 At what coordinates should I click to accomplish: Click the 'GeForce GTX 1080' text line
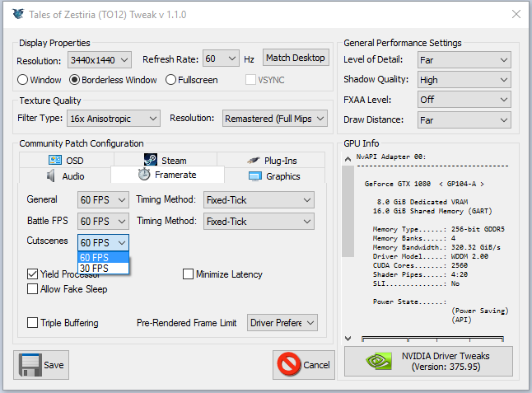424,184
